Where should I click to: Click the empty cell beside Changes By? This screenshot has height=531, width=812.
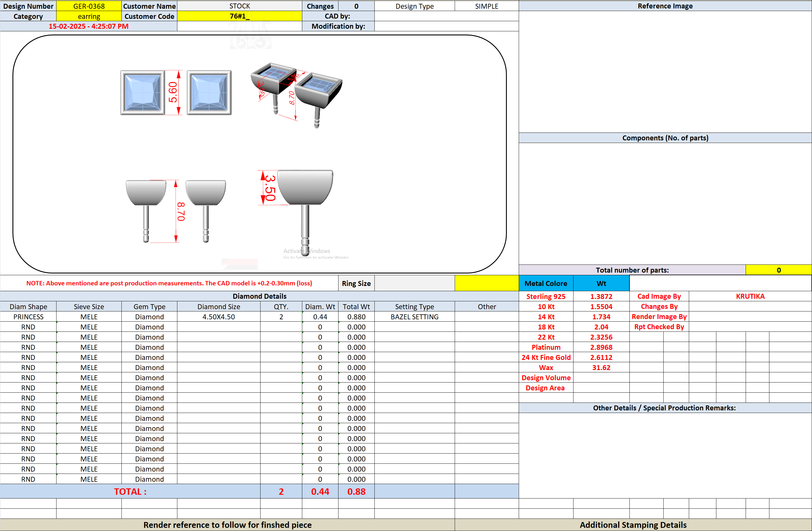tap(750, 306)
